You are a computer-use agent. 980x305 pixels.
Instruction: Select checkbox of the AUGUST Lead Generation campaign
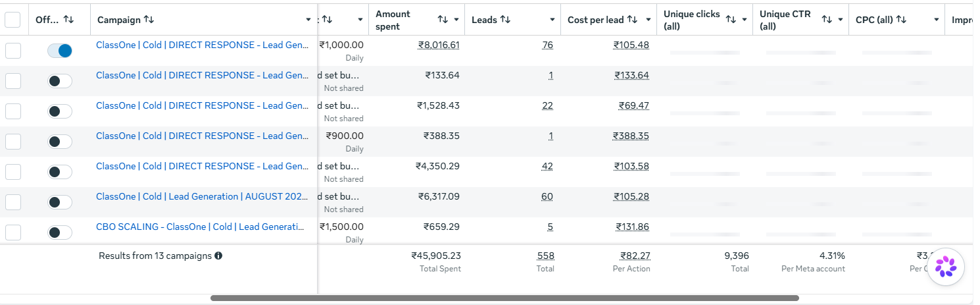[12, 202]
